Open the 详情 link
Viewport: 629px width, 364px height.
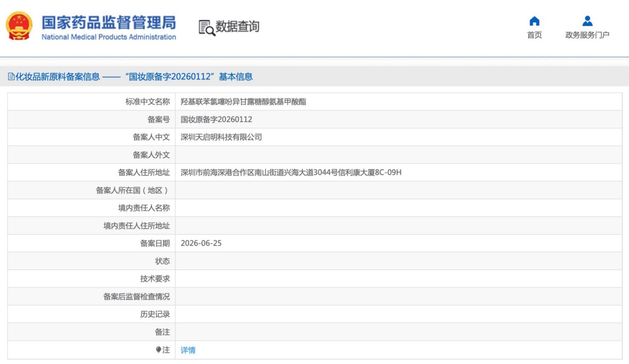(x=188, y=350)
